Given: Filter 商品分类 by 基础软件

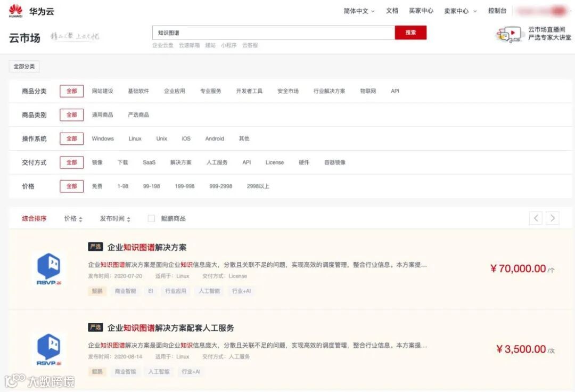Looking at the screenshot, I should click(x=138, y=91).
